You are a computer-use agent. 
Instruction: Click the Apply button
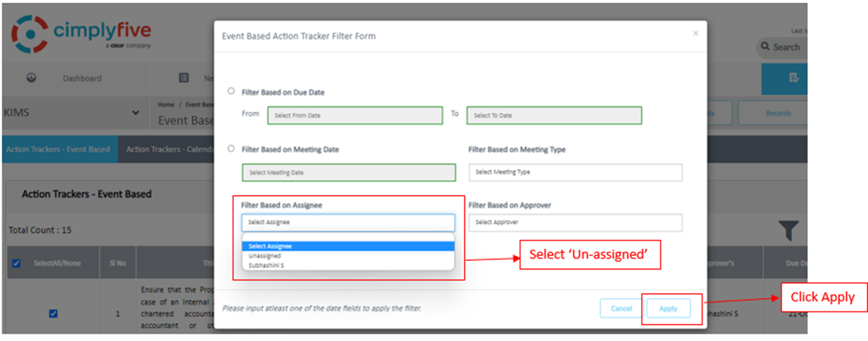tap(668, 309)
